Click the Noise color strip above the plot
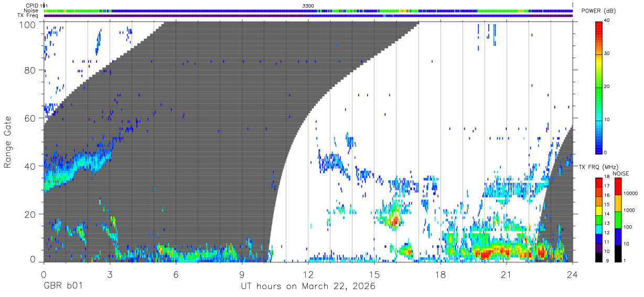This screenshot has width=644, height=297. [x=308, y=10]
